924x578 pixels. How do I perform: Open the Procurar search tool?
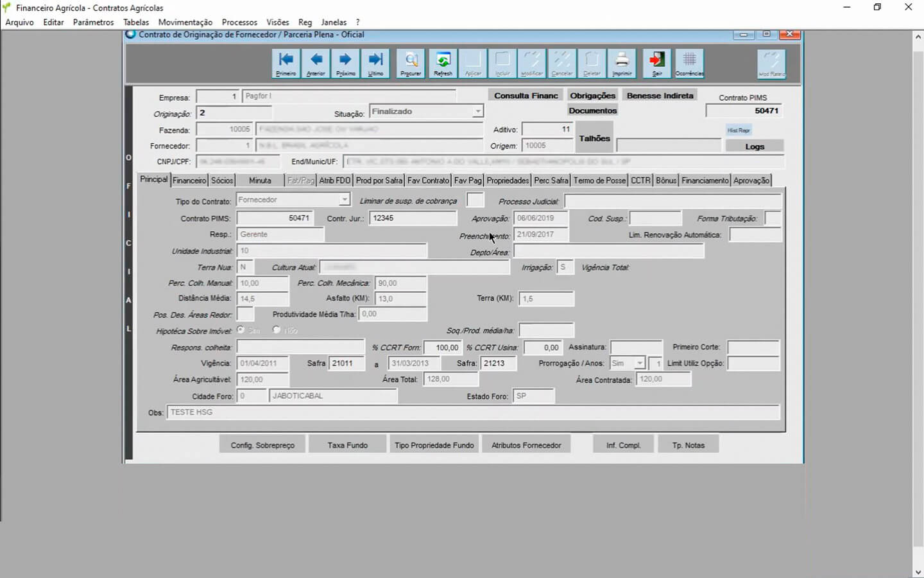point(411,64)
